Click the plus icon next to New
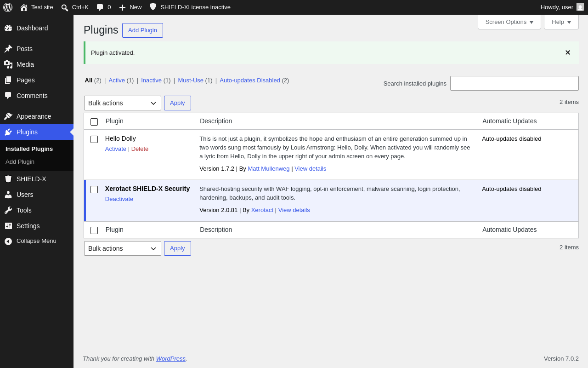The width and height of the screenshot is (588, 368). click(x=122, y=7)
